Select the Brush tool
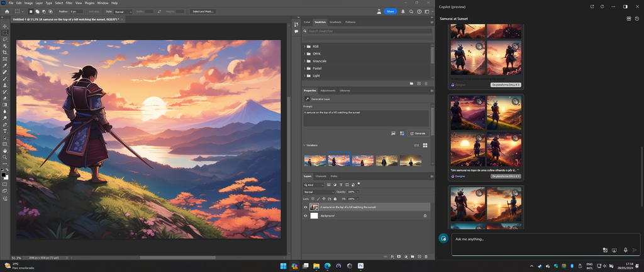 click(x=5, y=79)
